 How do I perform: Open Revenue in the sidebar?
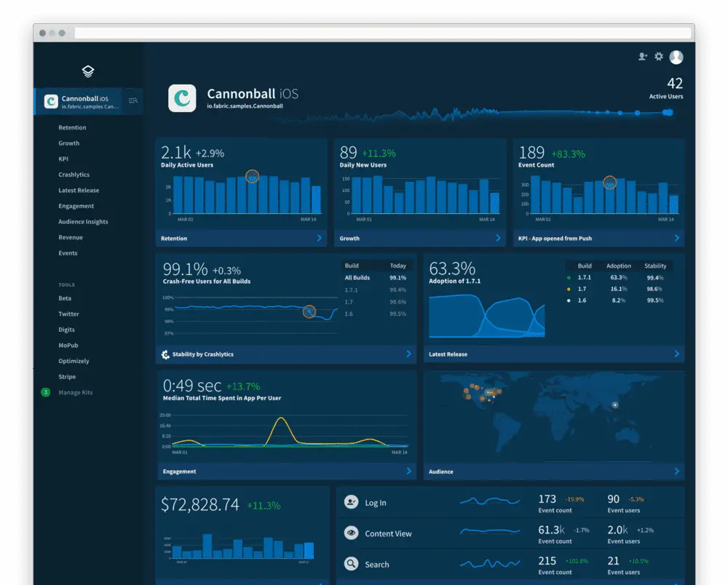pos(71,237)
